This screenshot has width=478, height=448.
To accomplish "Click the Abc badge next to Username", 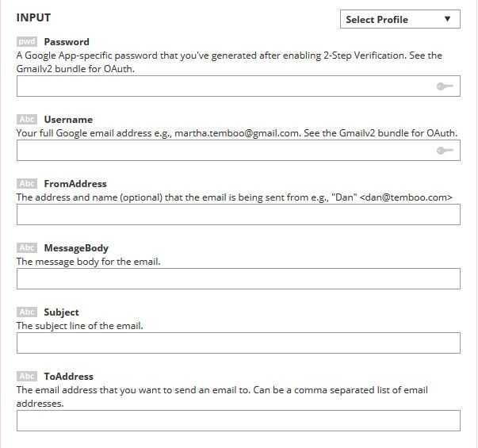I will (x=26, y=119).
